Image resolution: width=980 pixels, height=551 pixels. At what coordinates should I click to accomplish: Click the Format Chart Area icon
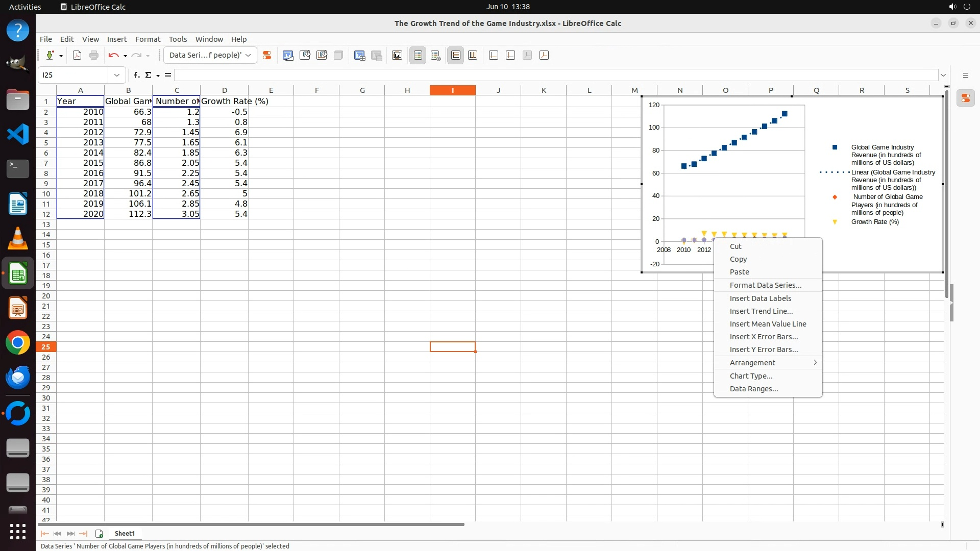pos(305,55)
